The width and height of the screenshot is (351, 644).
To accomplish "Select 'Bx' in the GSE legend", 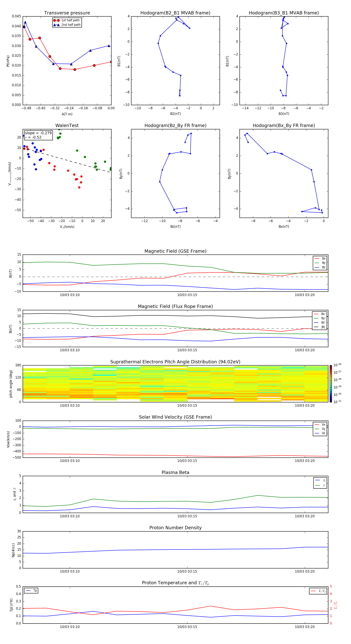I will (x=320, y=259).
